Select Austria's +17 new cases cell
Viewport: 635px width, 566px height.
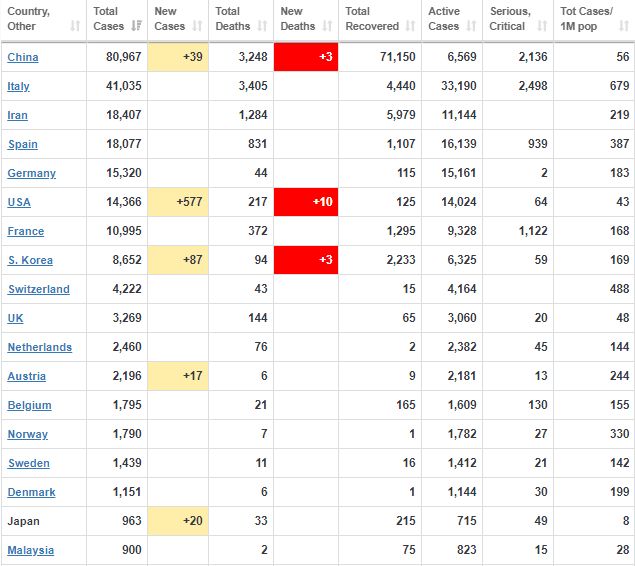(x=178, y=376)
